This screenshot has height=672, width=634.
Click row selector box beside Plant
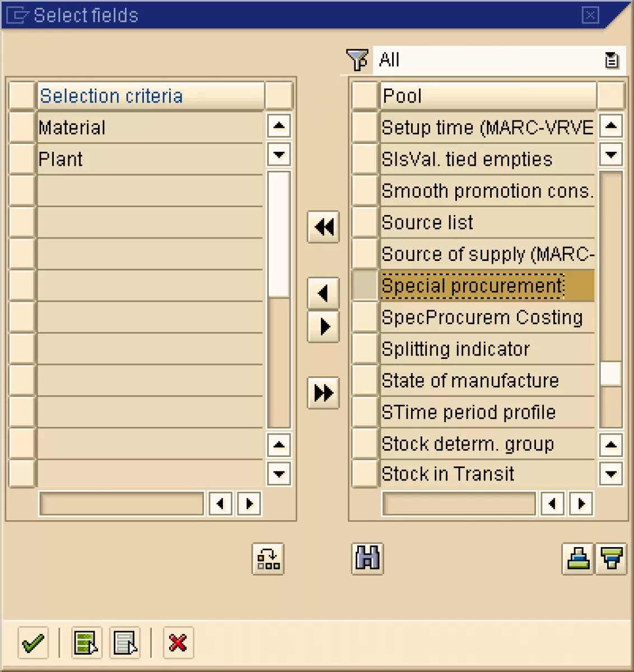[x=22, y=159]
